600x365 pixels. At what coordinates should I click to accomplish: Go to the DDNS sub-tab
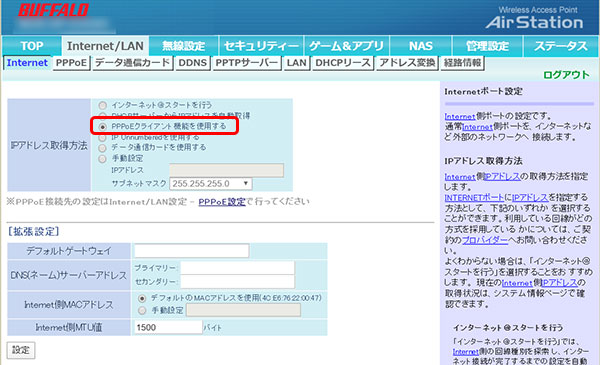[192, 63]
